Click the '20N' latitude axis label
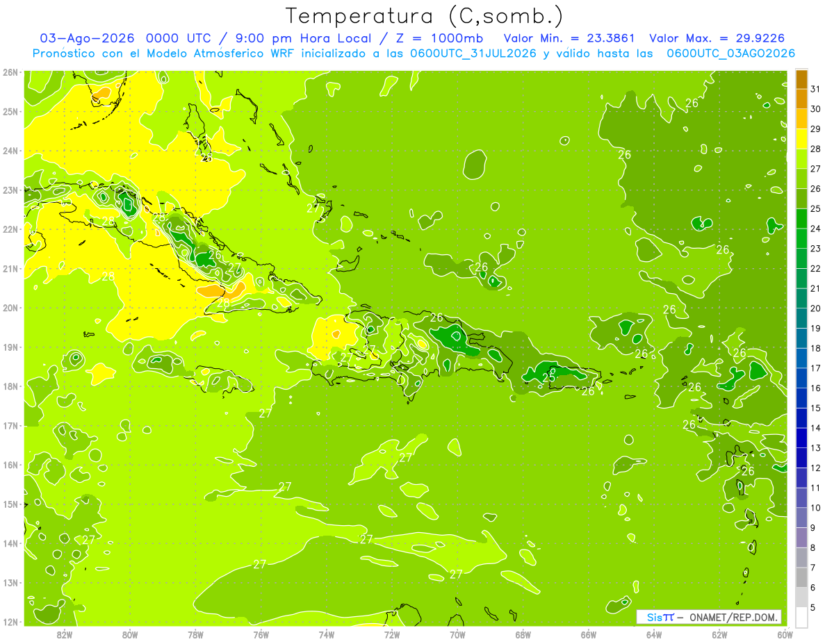The image size is (834, 644). click(10, 308)
